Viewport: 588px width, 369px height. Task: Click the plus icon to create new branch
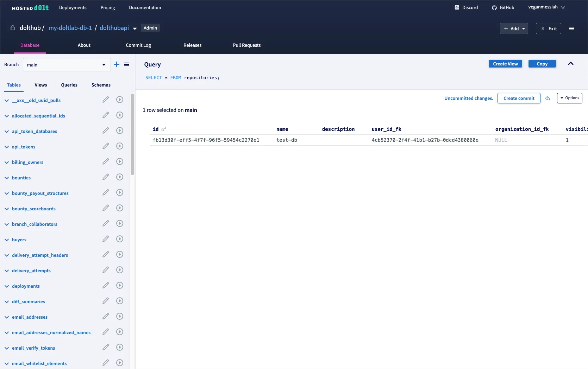click(x=117, y=64)
